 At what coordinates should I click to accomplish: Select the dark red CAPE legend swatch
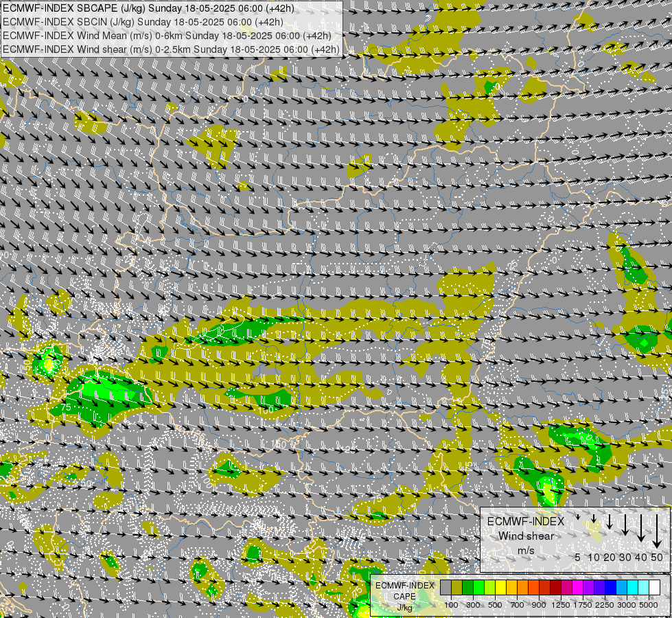(x=556, y=588)
